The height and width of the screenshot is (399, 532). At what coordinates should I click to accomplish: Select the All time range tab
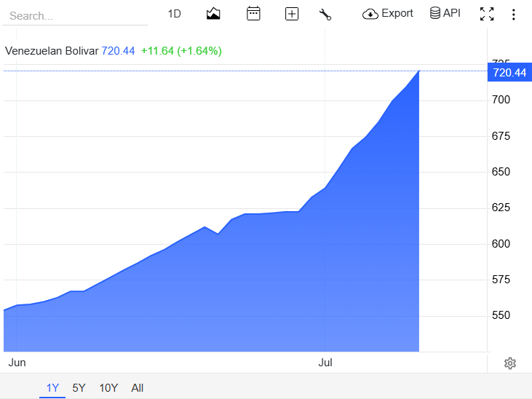[138, 387]
